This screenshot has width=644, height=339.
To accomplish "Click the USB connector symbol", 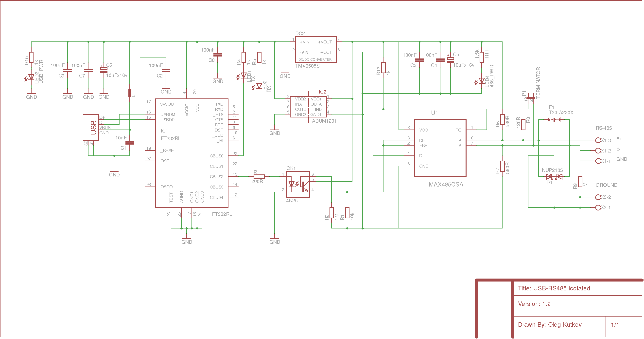I will click(91, 127).
